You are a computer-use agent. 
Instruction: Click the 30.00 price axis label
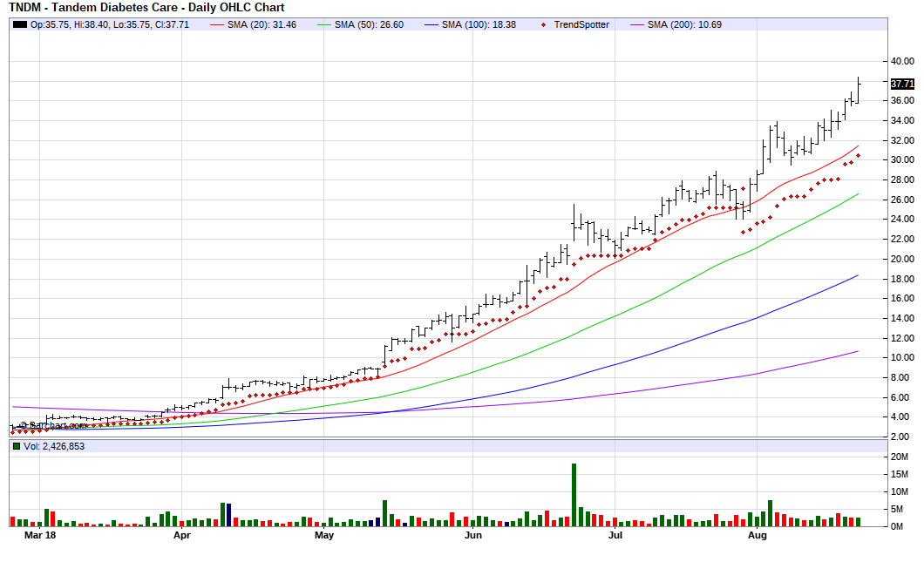tap(902, 159)
